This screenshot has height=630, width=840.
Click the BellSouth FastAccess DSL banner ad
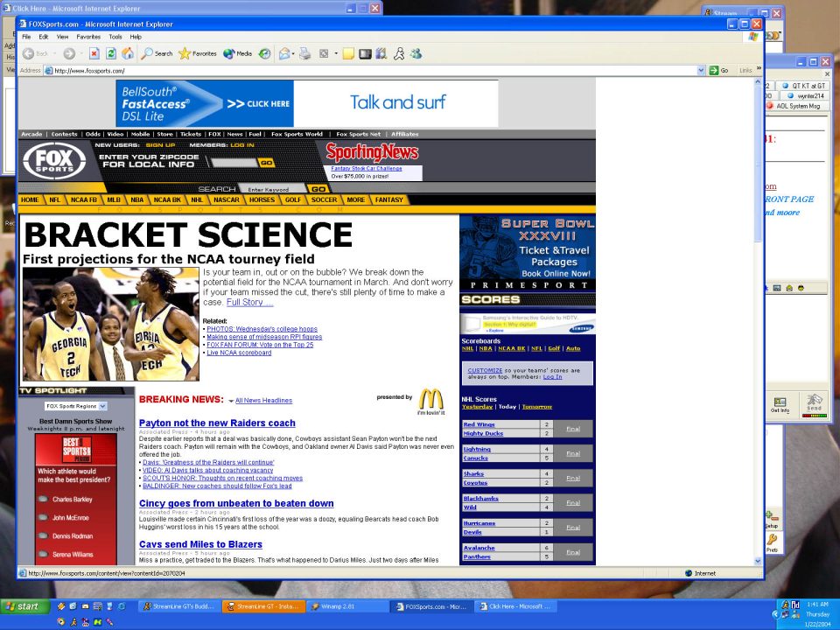click(307, 103)
